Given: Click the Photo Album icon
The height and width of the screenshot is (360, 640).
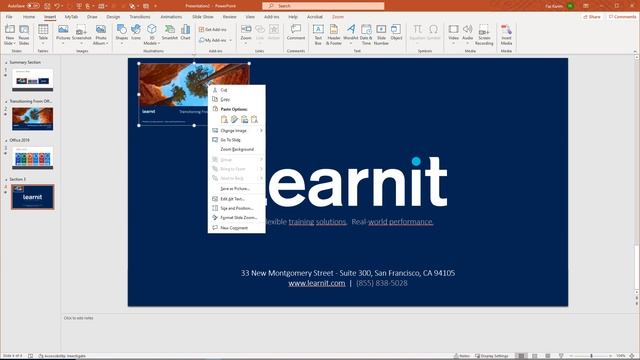Looking at the screenshot, I should click(101, 35).
